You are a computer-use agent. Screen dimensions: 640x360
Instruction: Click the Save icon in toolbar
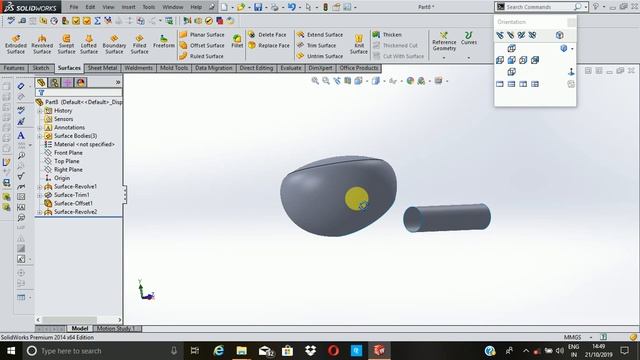click(x=258, y=7)
